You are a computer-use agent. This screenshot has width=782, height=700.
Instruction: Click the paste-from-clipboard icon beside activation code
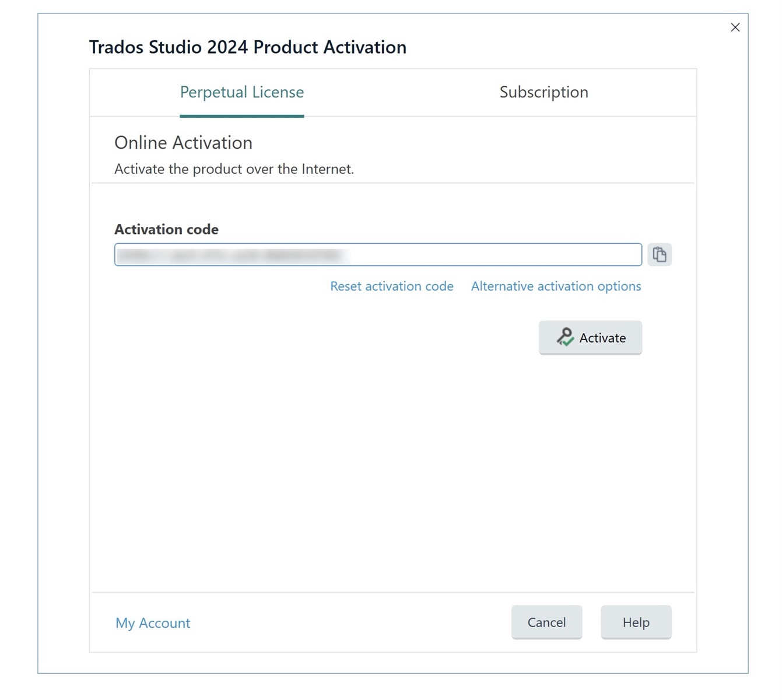(x=660, y=254)
